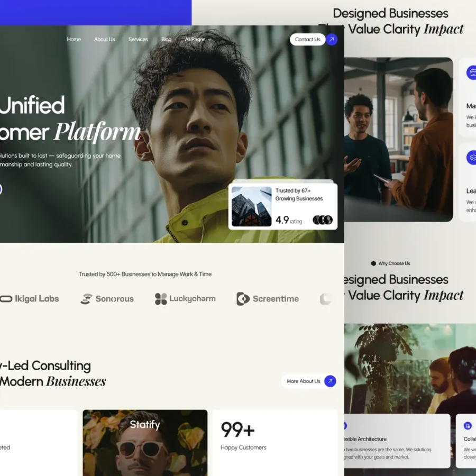Click the Flexible Architecture card title
The width and height of the screenshot is (476, 476).
coord(365,439)
